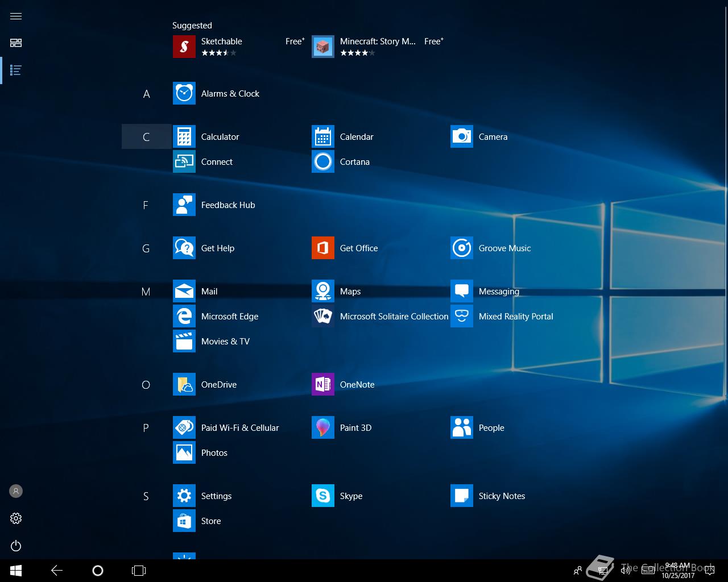Open the Photos app icon
The image size is (728, 582).
pyautogui.click(x=184, y=452)
